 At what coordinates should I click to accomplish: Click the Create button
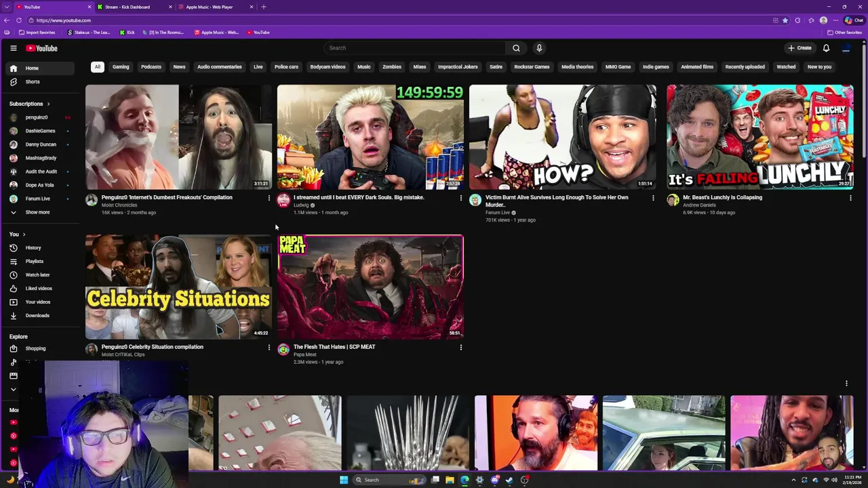pos(800,48)
